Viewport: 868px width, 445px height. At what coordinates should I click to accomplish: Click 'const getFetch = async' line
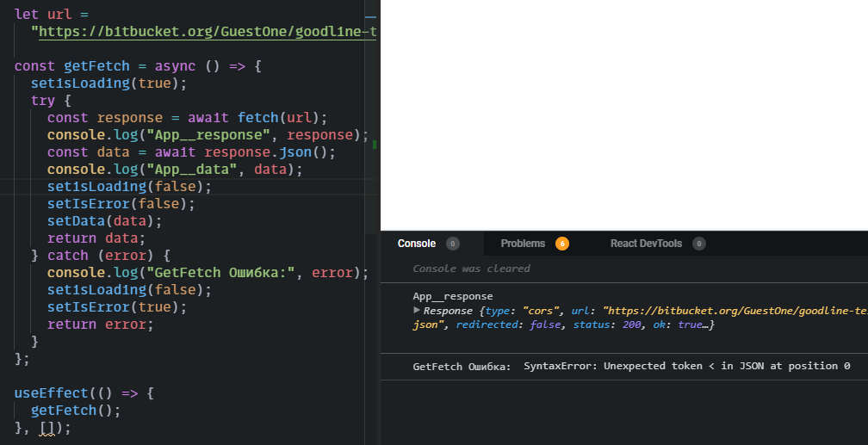pyautogui.click(x=138, y=66)
